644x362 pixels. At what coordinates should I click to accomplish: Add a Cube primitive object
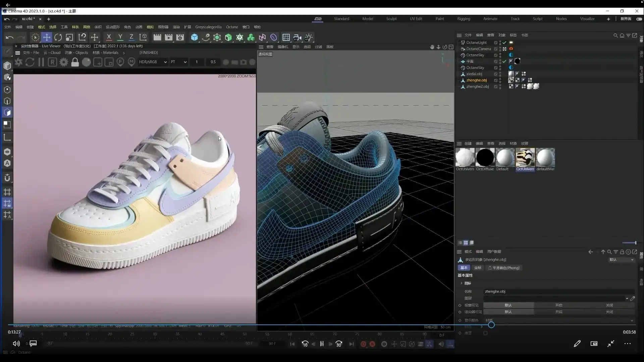click(x=194, y=38)
